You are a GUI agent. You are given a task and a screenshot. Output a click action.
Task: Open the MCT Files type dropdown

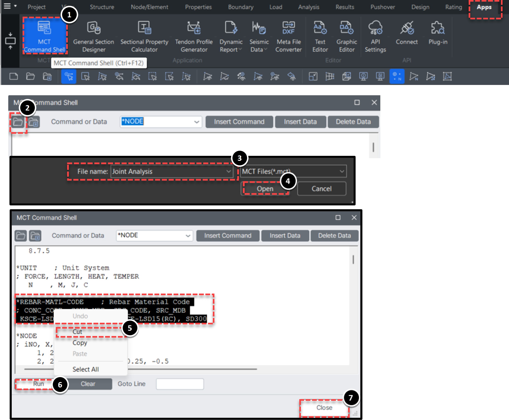point(342,171)
